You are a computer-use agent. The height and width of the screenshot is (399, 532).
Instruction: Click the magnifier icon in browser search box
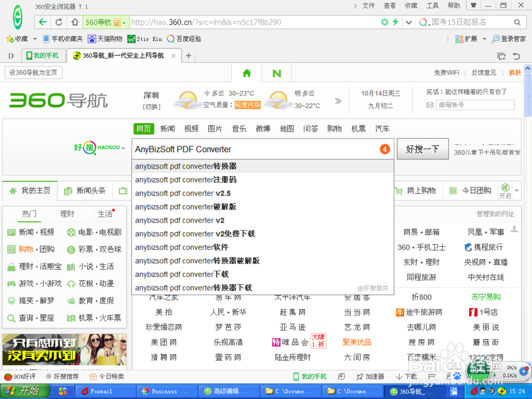pos(517,22)
